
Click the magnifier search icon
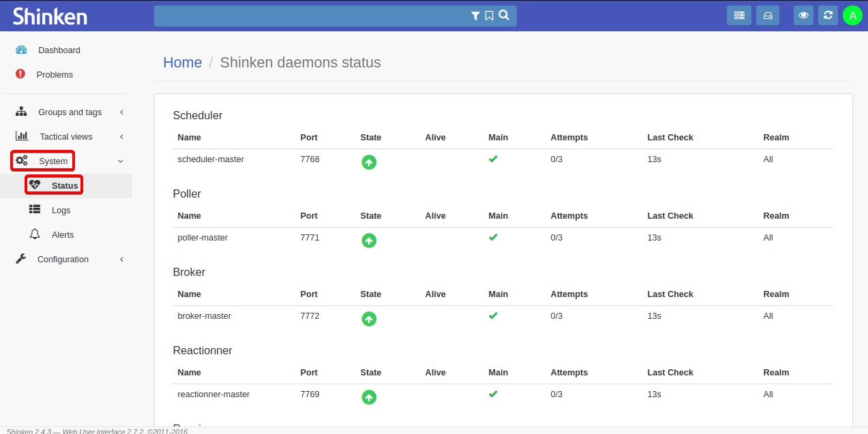pos(504,15)
